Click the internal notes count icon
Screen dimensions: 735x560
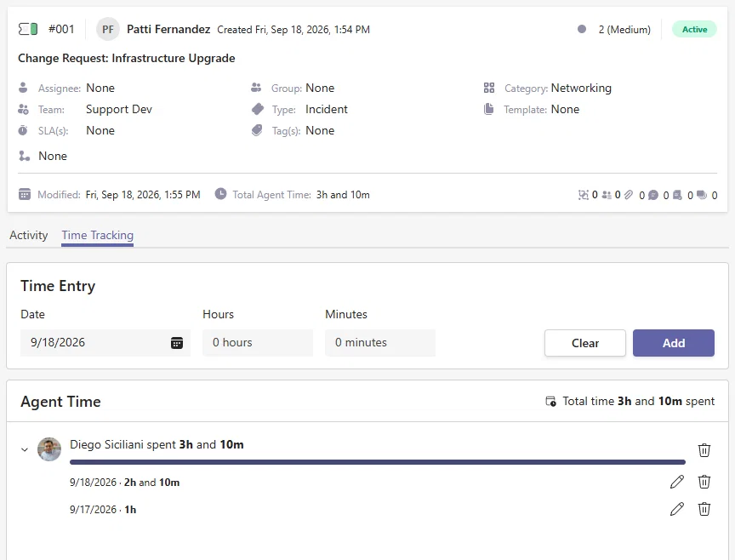pos(677,195)
